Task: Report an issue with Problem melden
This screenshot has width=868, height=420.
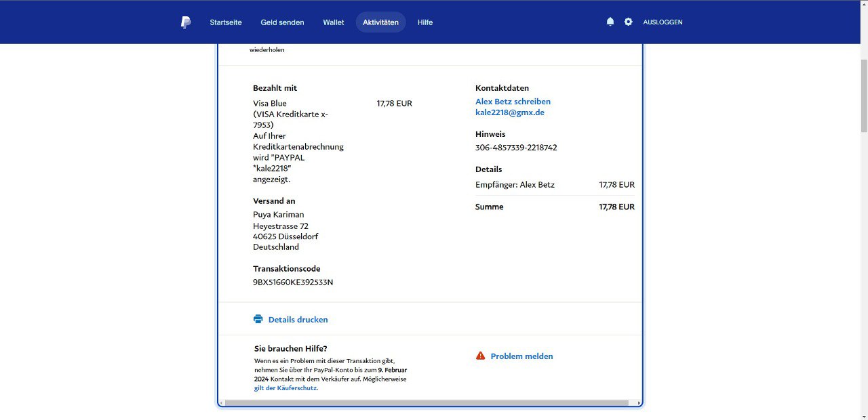Action: (x=521, y=356)
